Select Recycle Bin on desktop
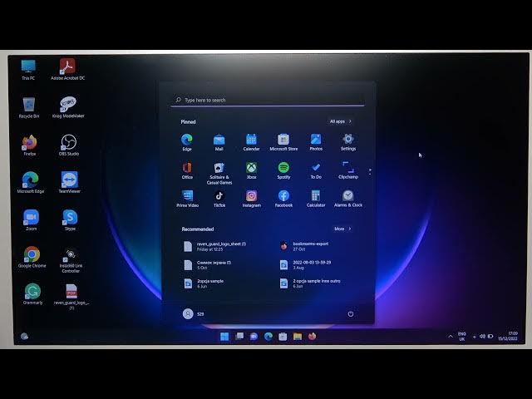The height and width of the screenshot is (399, 532). (x=29, y=107)
